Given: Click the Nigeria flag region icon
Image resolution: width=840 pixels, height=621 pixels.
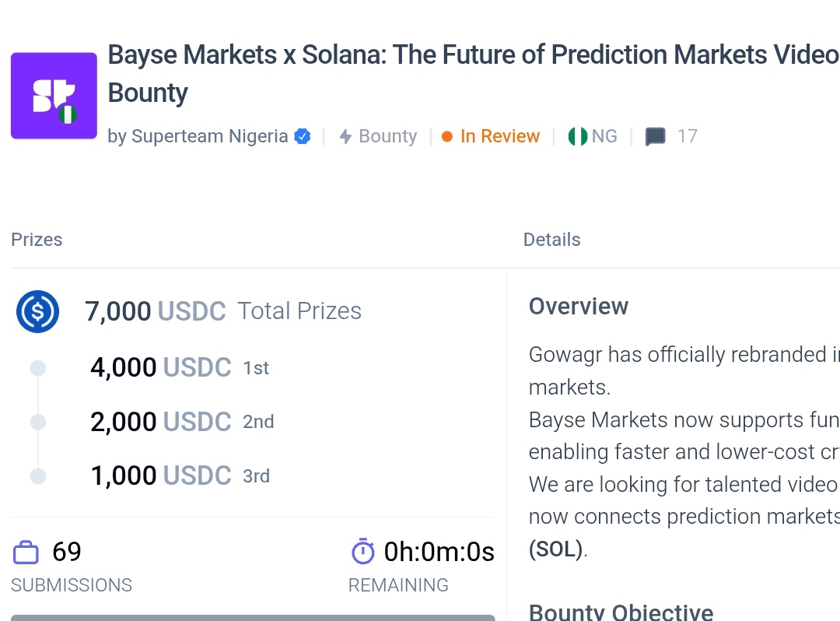Looking at the screenshot, I should [577, 137].
